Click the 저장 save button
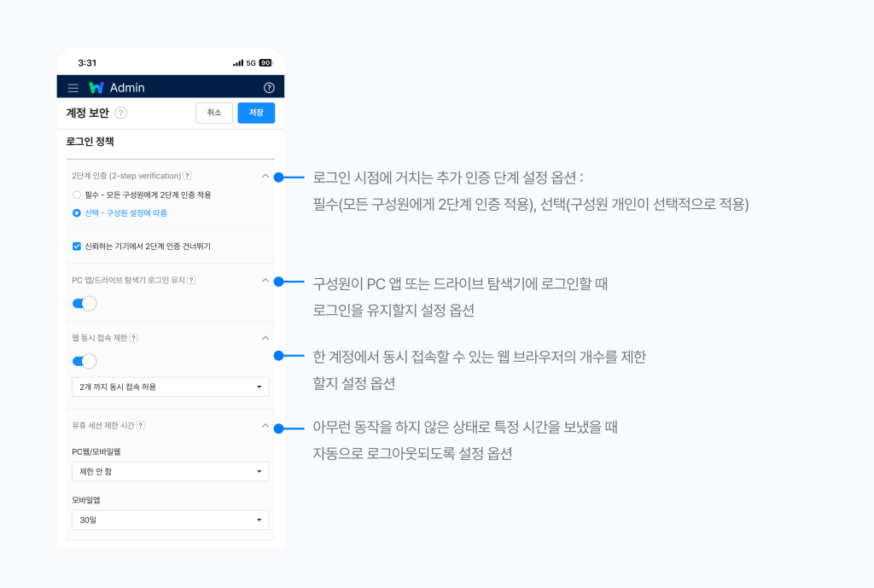 coord(255,112)
